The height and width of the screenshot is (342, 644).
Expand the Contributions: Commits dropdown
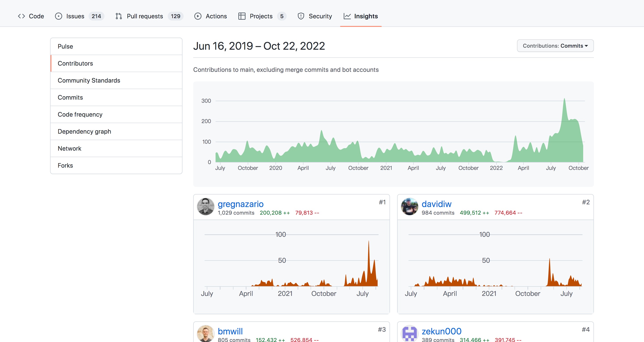pyautogui.click(x=555, y=46)
